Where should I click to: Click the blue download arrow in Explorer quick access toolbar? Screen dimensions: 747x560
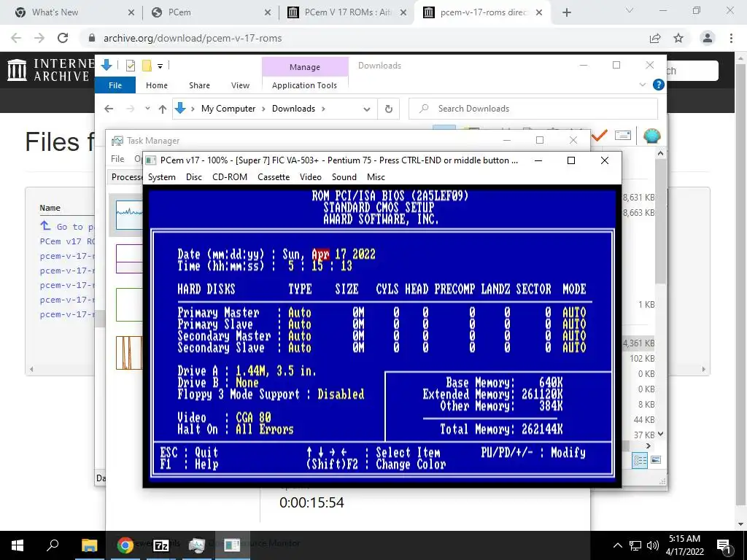tap(107, 65)
